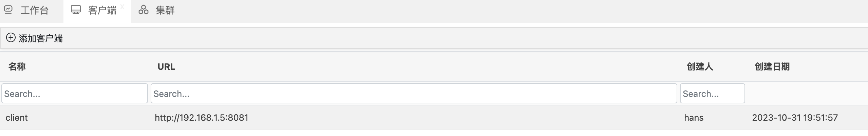
Task: Click the monitor icon on 客户端 tab
Action: (x=76, y=10)
